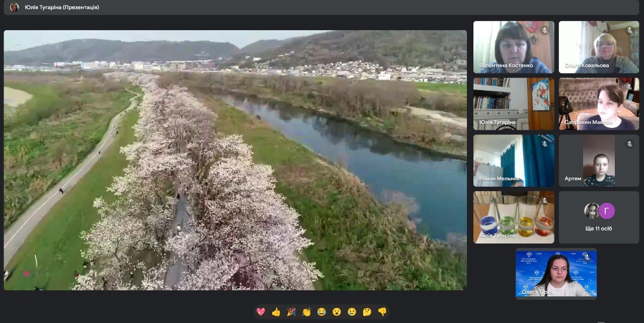Click muted mic icon on Роман Мельник tile
The width and height of the screenshot is (644, 323).
click(544, 144)
